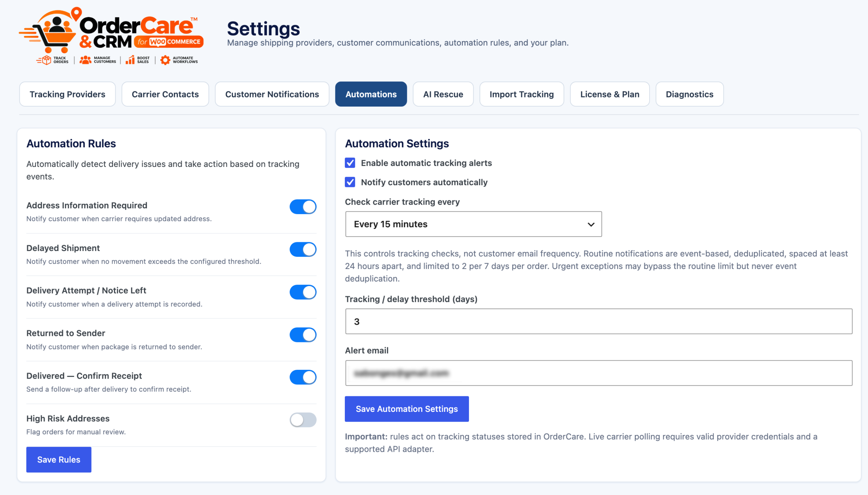868x495 pixels.
Task: Select the Automations tab
Action: tap(371, 94)
